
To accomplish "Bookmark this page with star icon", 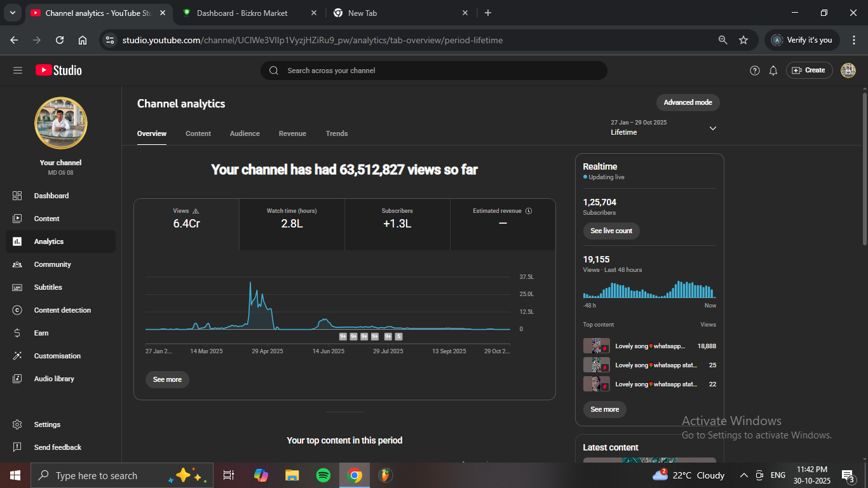I will pos(743,40).
